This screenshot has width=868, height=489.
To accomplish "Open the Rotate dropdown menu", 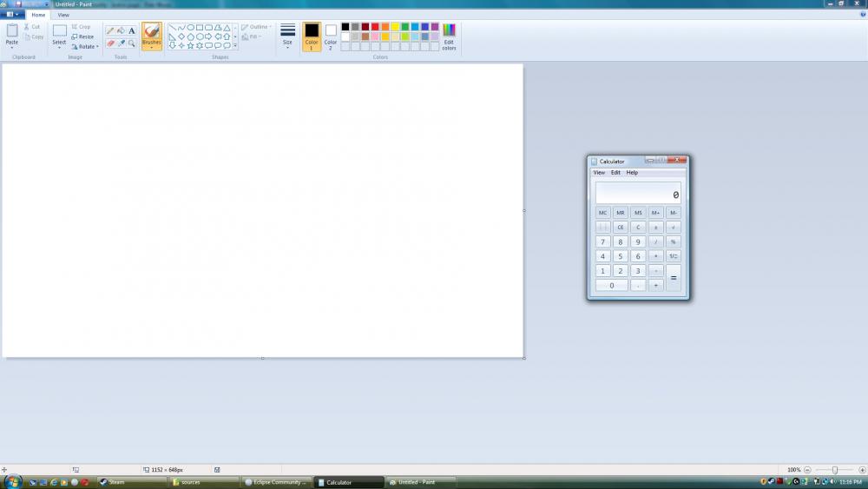I will click(85, 47).
